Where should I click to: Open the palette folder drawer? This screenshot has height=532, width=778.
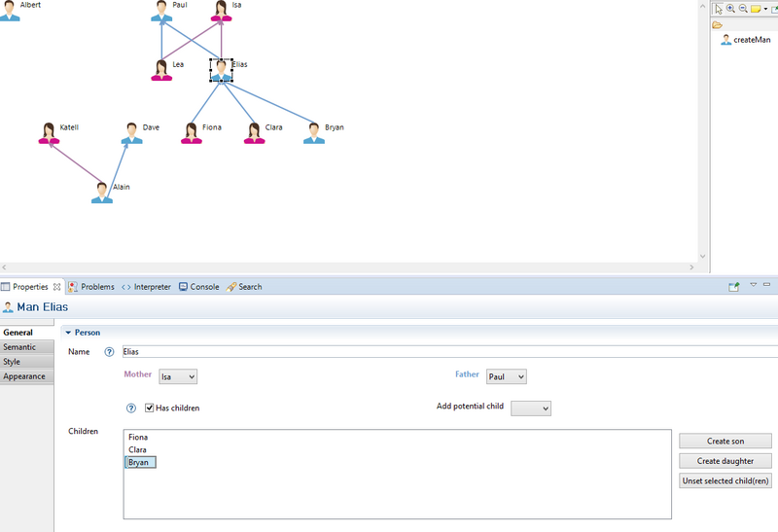click(717, 25)
